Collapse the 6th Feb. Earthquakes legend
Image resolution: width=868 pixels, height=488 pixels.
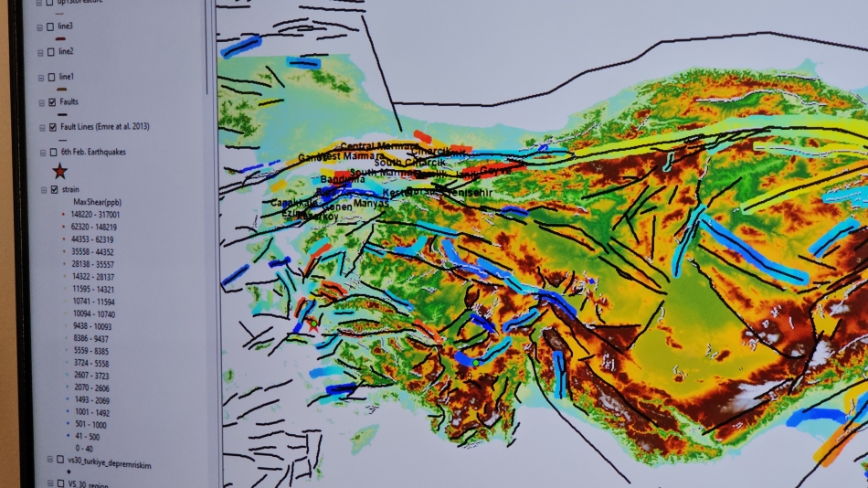pyautogui.click(x=43, y=153)
